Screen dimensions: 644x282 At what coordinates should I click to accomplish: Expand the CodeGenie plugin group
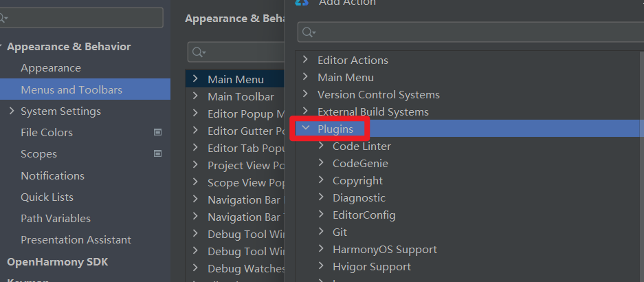click(321, 163)
